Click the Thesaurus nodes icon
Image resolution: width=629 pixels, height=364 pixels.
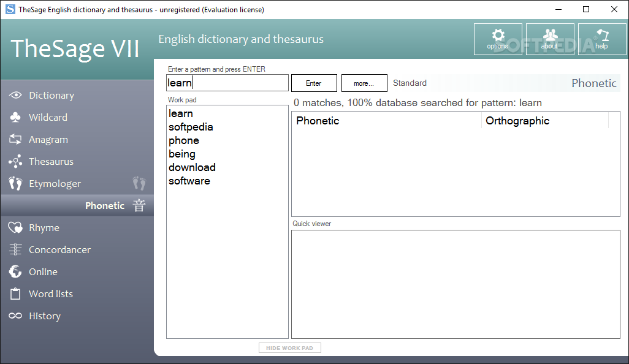15,162
